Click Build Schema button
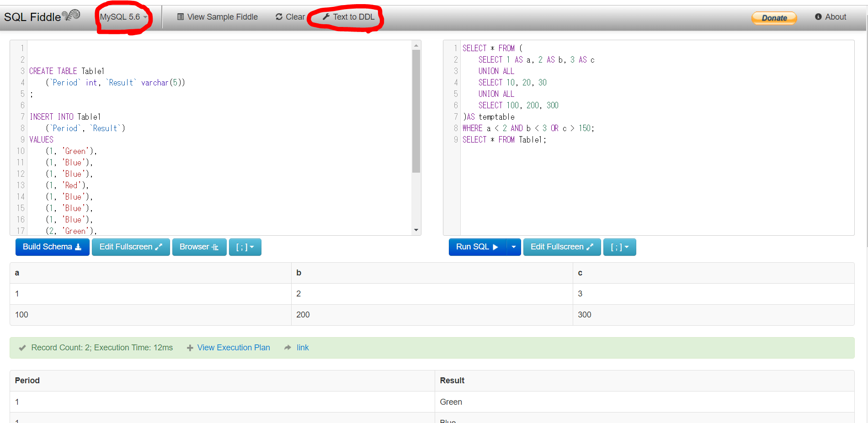The height and width of the screenshot is (423, 868). click(53, 247)
